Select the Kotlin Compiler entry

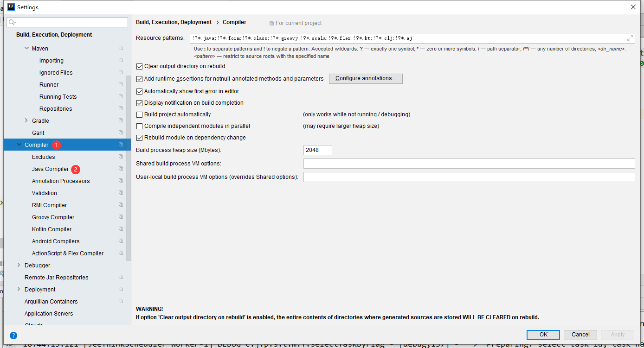click(x=52, y=229)
